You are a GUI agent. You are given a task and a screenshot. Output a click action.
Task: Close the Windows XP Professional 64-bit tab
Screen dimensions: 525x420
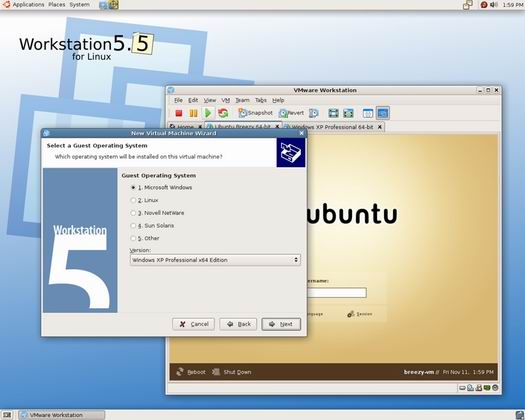tap(380, 127)
